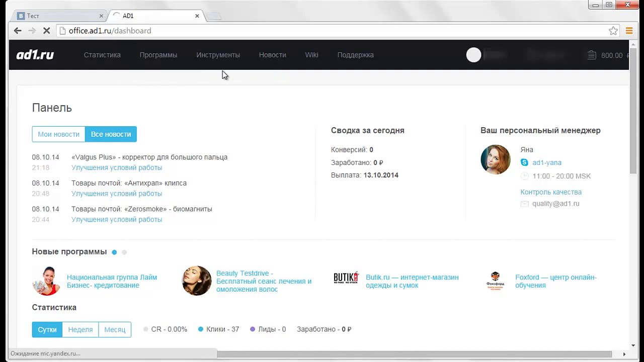Image resolution: width=644 pixels, height=362 pixels.
Task: Open Новости menu item
Action: click(273, 55)
